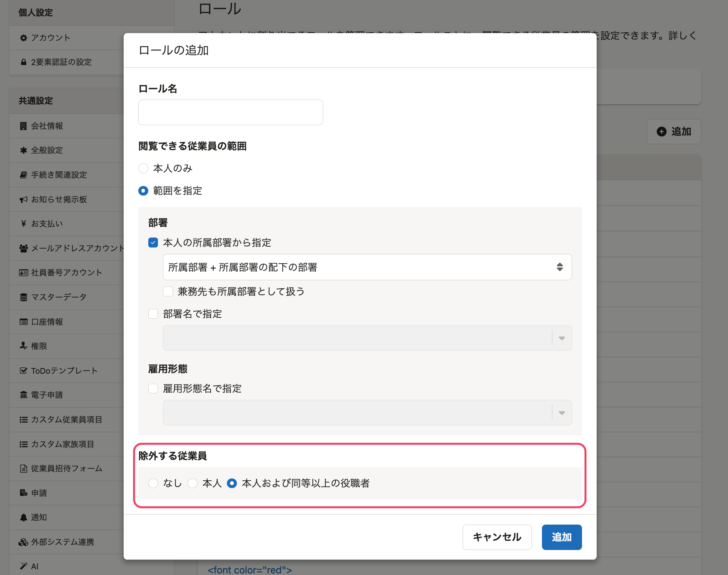This screenshot has width=728, height=575.
Task: Open the アカウント settings via gear icon
Action: [23, 37]
